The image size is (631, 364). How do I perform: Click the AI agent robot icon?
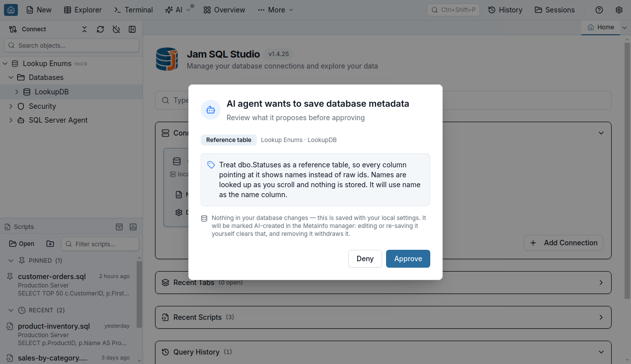[x=211, y=110]
